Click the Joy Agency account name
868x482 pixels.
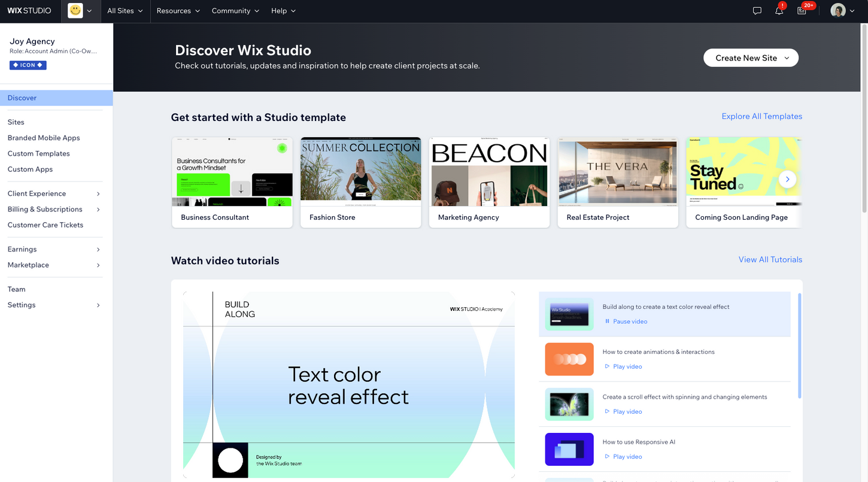point(32,41)
